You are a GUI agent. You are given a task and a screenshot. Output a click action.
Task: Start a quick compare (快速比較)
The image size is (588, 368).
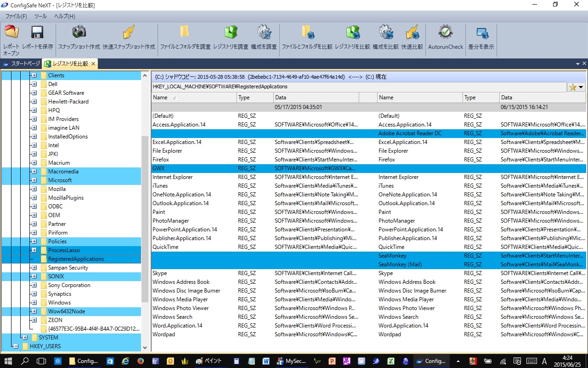(x=413, y=37)
